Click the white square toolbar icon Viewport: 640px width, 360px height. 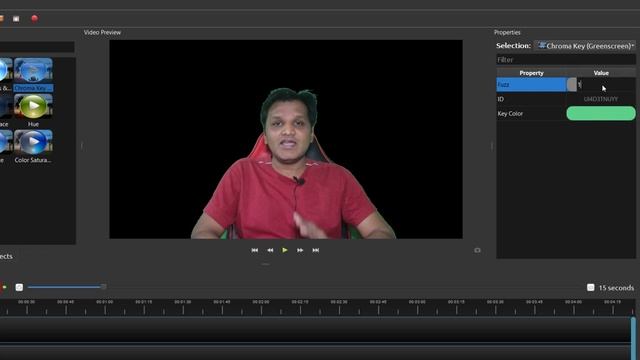[x=16, y=19]
